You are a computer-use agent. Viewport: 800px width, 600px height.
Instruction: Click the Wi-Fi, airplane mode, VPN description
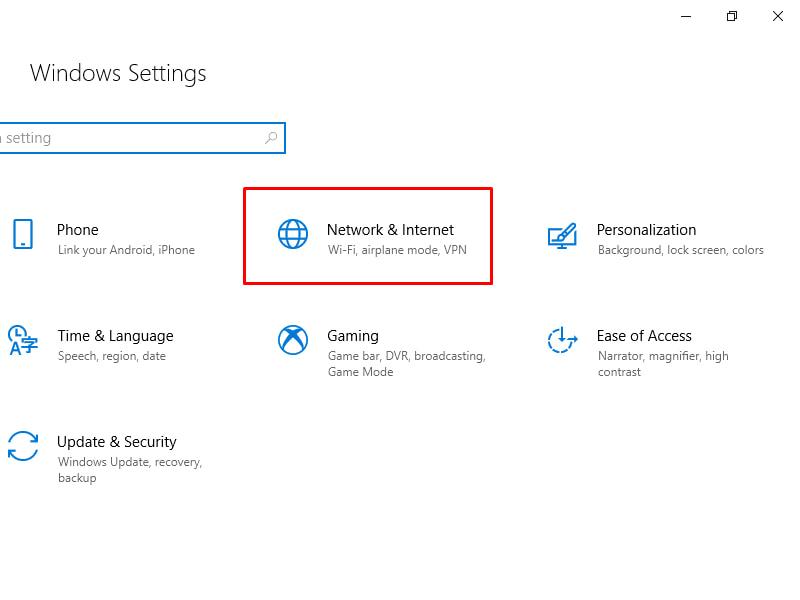[x=397, y=250]
